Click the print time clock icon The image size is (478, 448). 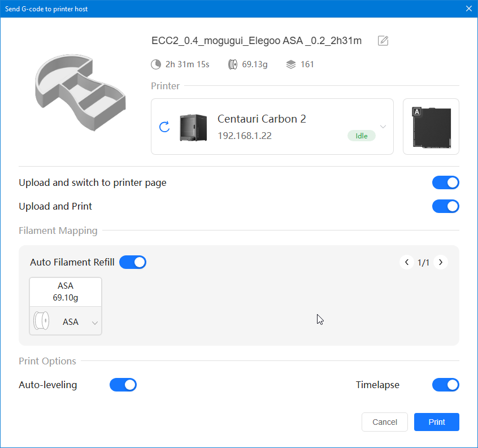pos(156,64)
